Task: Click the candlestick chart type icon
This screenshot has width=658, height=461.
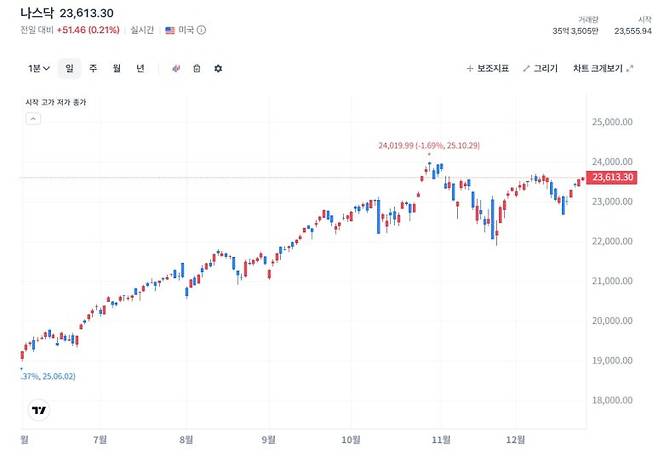Action: (x=176, y=68)
